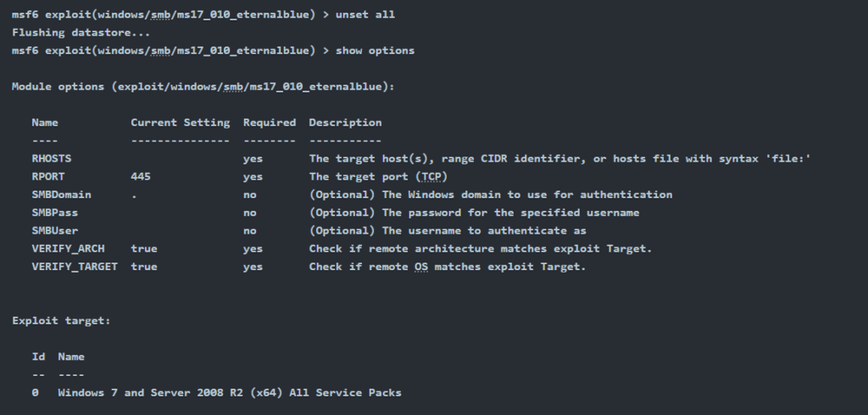Click the 'Description' column header

[346, 123]
